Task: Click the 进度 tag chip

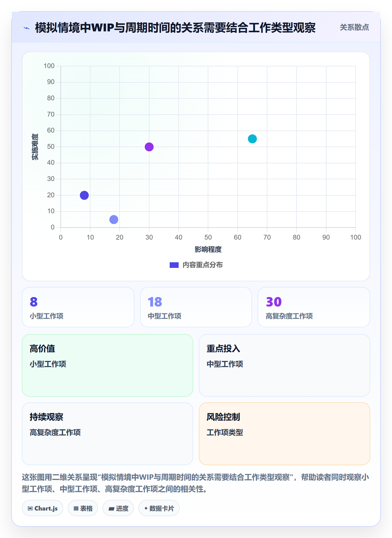Action: coord(118,508)
